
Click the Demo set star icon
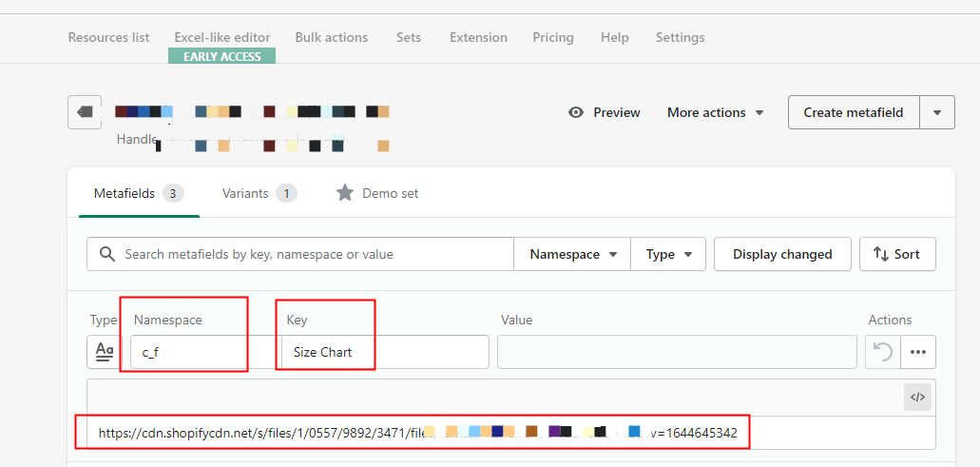pyautogui.click(x=344, y=193)
